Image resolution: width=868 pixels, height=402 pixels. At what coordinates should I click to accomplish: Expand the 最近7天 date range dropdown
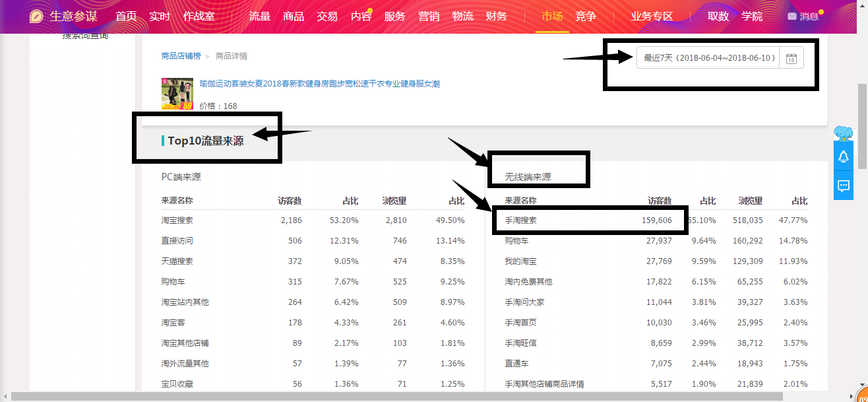click(x=708, y=58)
